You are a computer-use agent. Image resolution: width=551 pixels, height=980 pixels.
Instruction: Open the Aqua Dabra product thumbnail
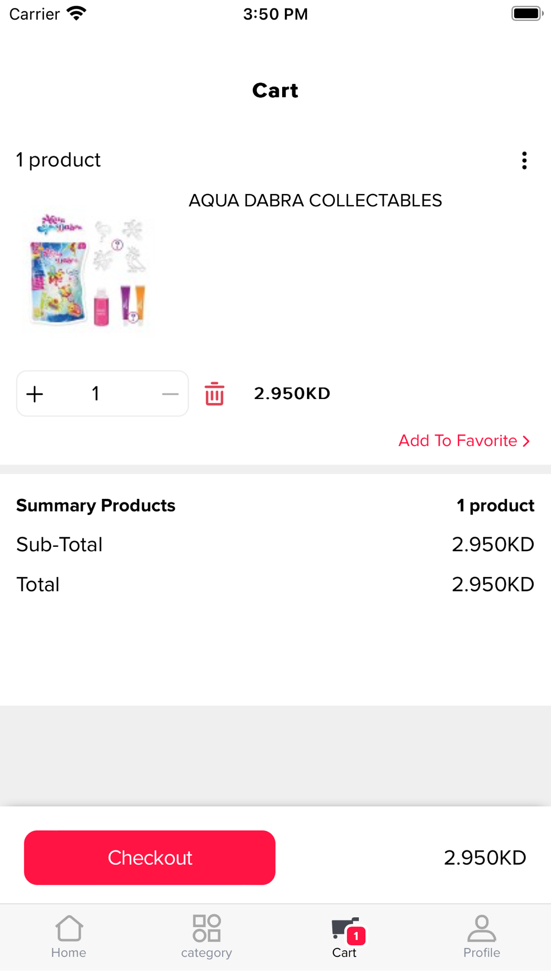point(88,270)
